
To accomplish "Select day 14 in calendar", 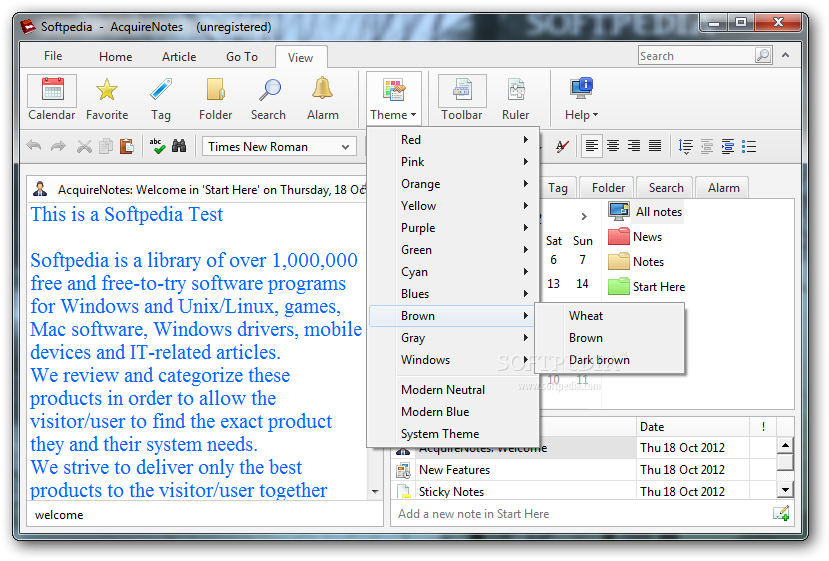I will click(x=582, y=284).
